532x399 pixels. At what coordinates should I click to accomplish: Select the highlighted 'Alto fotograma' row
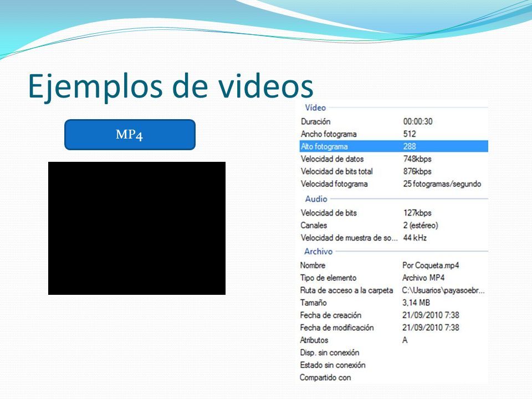[x=394, y=146]
